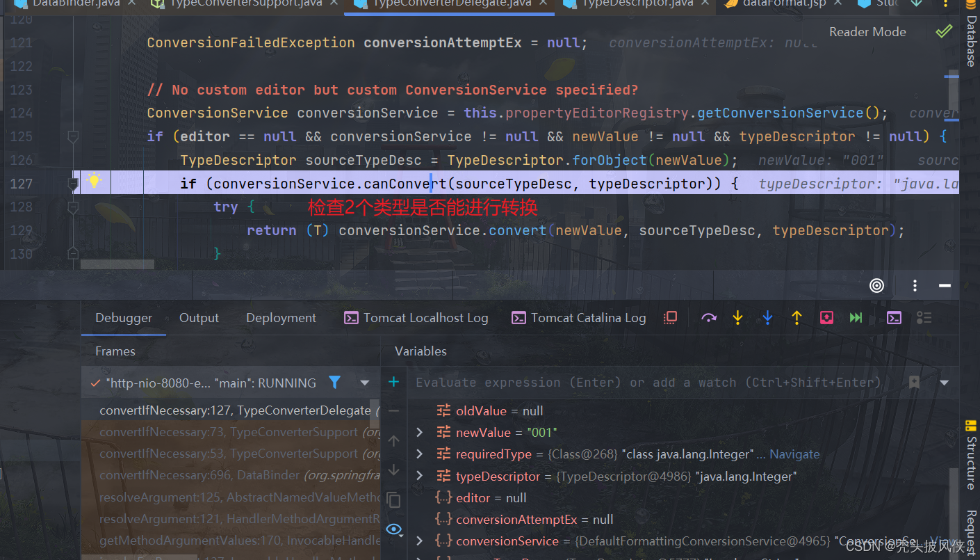
Task: Collapse the code fold marker on line 125
Action: click(73, 137)
